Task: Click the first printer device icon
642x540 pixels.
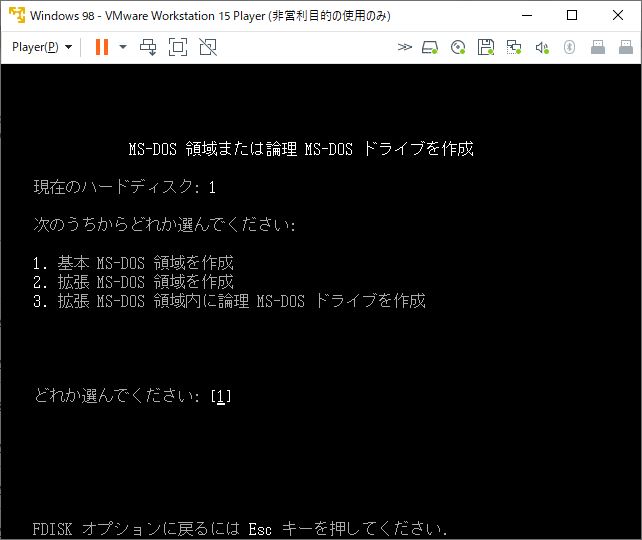Action: [598, 47]
